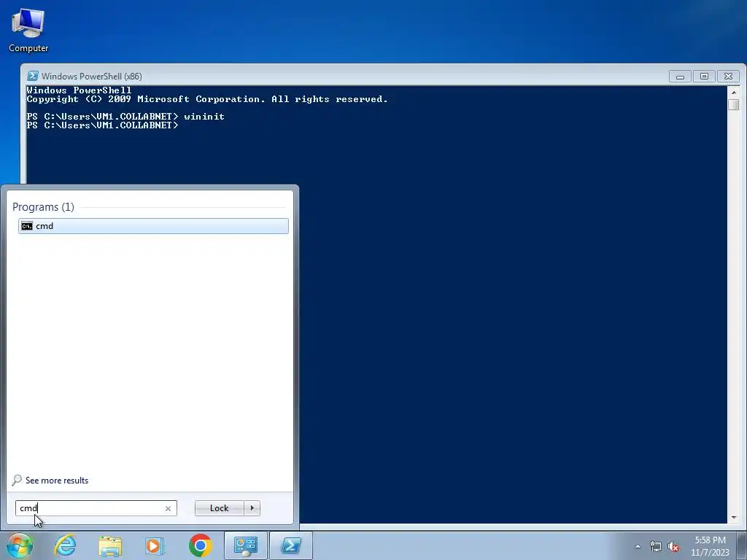Click the Lock button
The width and height of the screenshot is (747, 560).
[x=219, y=508]
